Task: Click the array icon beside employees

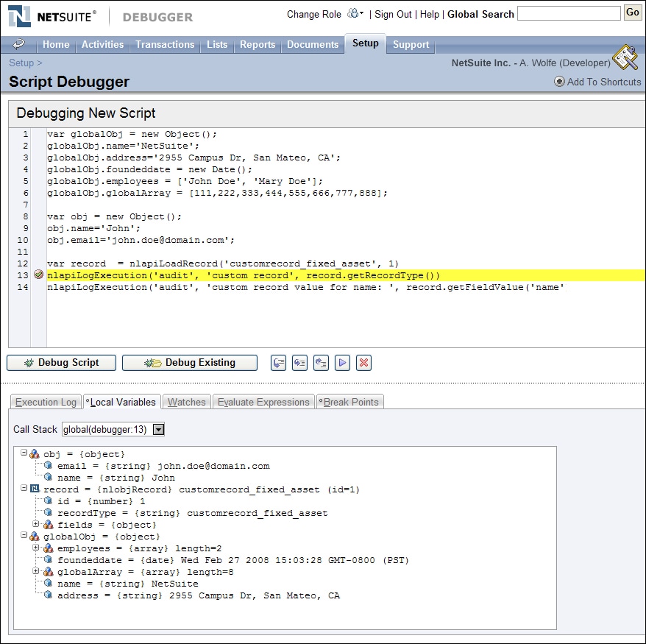Action: [49, 548]
